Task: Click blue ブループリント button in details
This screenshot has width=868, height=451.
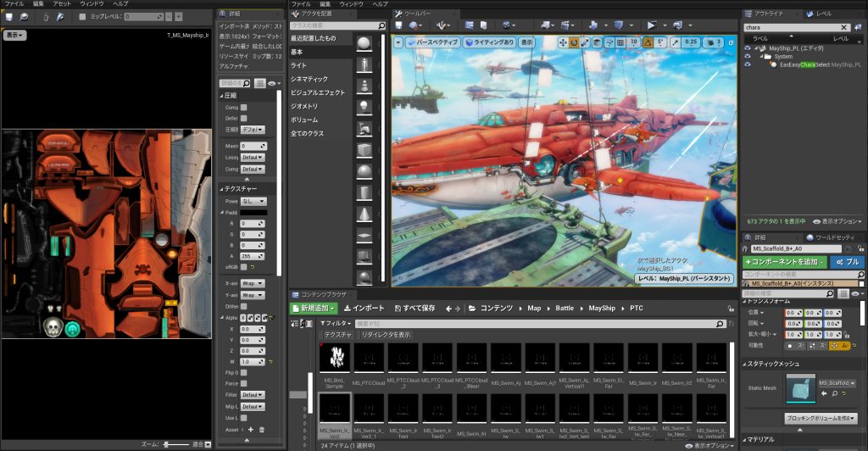Action: click(847, 262)
